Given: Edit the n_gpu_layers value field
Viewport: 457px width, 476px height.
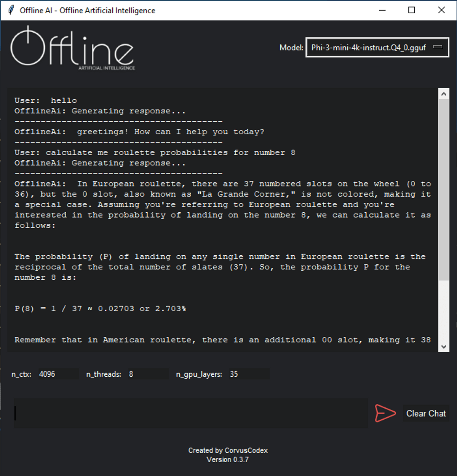Looking at the screenshot, I should coord(249,374).
